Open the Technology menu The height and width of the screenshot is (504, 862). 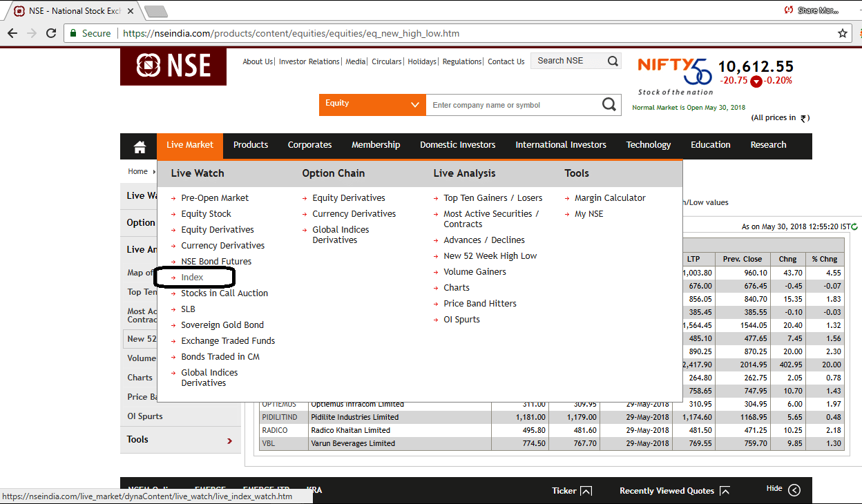coord(649,145)
